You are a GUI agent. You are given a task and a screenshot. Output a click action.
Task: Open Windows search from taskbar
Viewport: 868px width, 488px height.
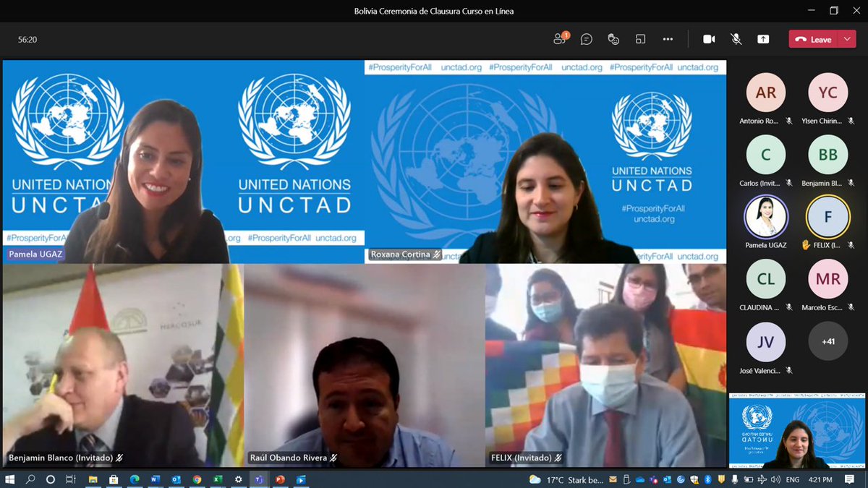(x=30, y=479)
